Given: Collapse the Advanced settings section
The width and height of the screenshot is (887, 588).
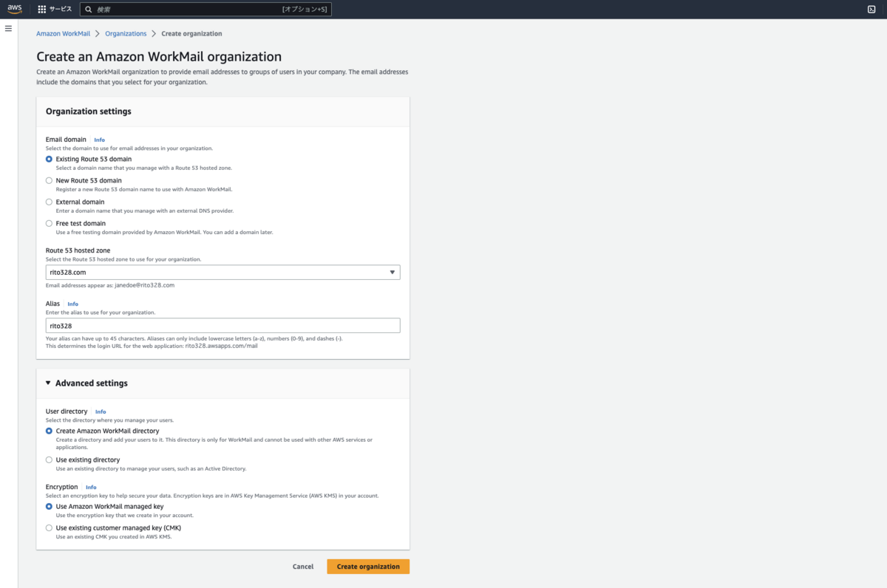Looking at the screenshot, I should click(x=48, y=383).
